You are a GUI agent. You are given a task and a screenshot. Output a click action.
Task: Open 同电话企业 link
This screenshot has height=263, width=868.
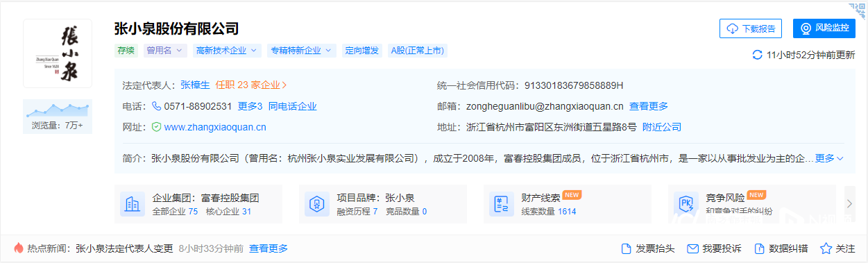point(292,106)
